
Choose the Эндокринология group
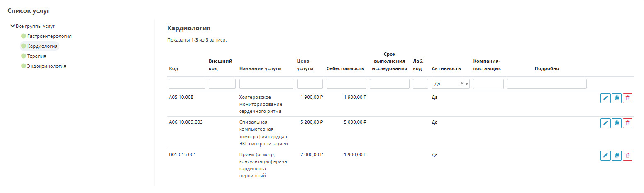point(46,66)
